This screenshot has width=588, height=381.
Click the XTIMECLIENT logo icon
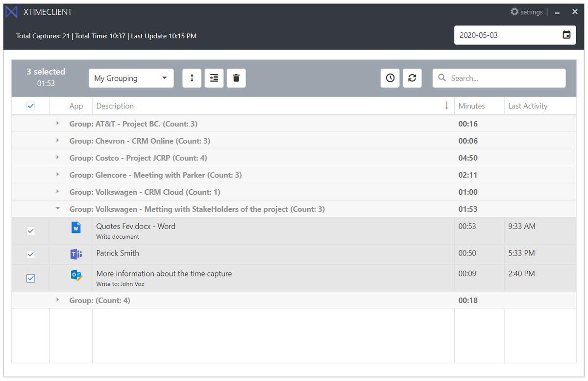point(11,12)
